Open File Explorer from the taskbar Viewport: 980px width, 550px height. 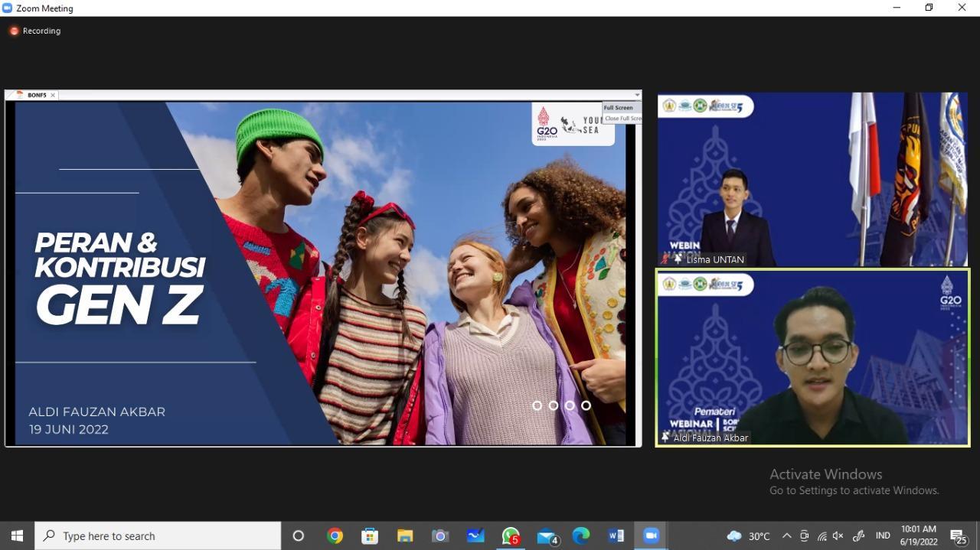coord(405,536)
